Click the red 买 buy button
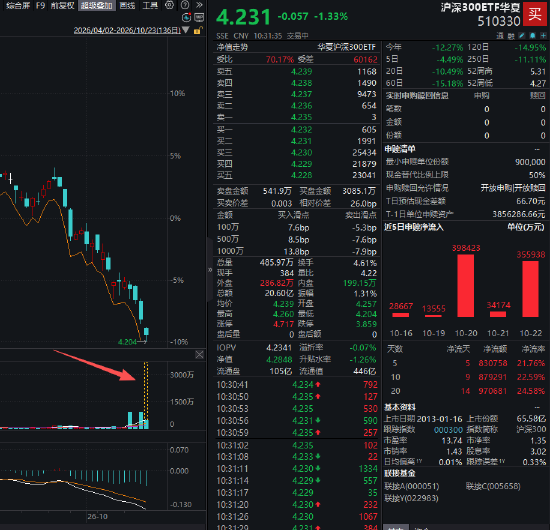 (535, 14)
